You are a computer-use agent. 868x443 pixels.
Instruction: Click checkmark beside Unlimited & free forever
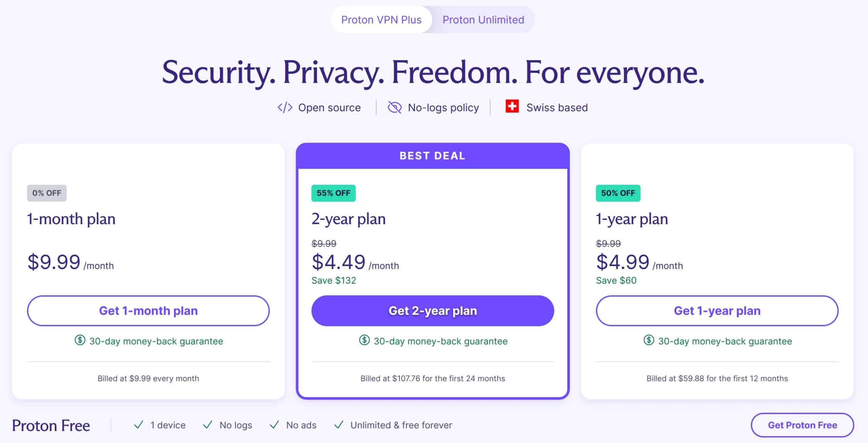[x=339, y=425]
